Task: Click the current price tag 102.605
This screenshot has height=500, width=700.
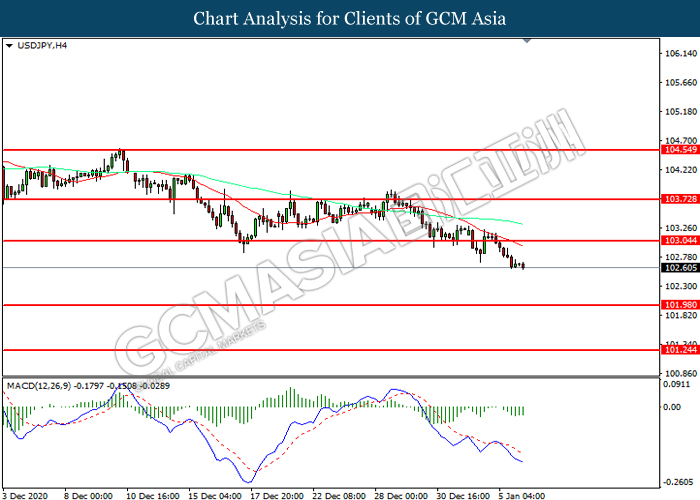Action: pos(680,268)
